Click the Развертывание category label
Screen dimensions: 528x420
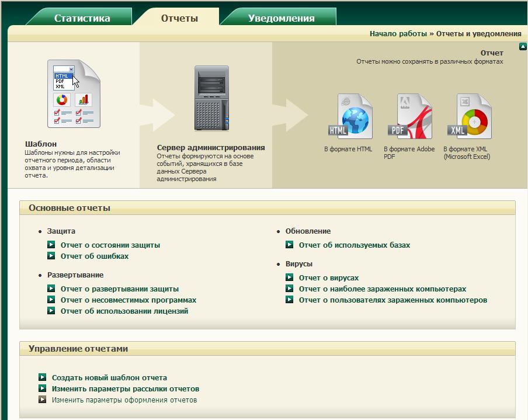75,275
